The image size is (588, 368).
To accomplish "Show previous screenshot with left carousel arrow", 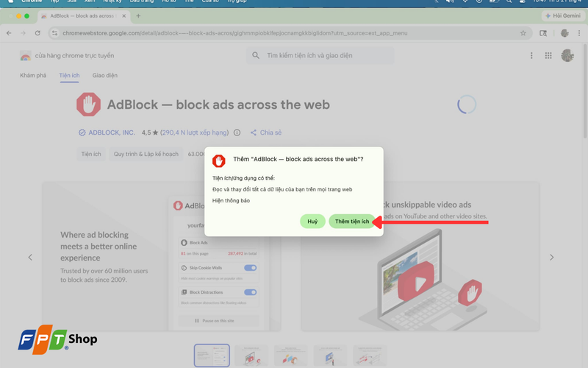I will pos(30,257).
